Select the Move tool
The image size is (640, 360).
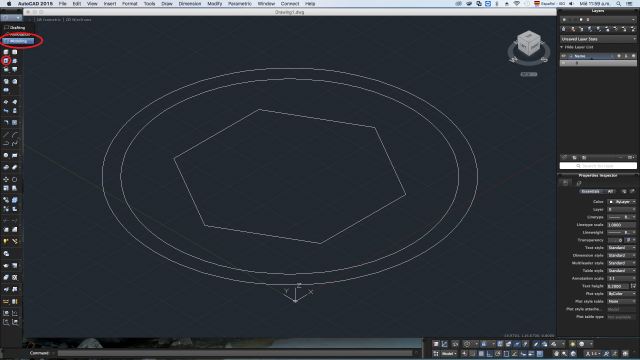click(6, 179)
